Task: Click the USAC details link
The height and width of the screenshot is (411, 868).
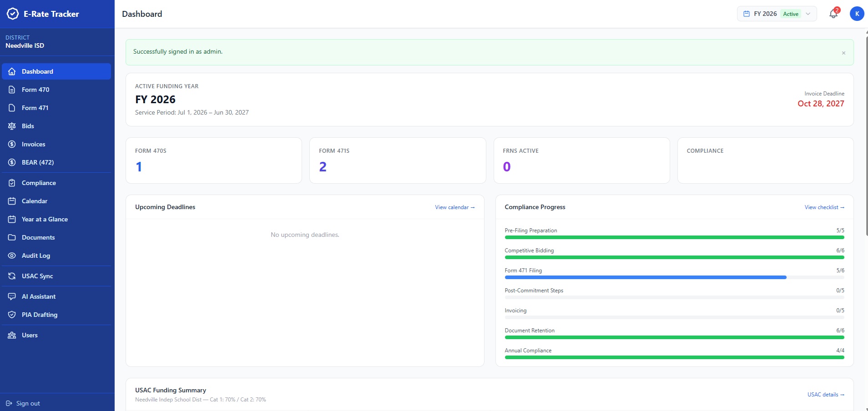Action: click(826, 395)
